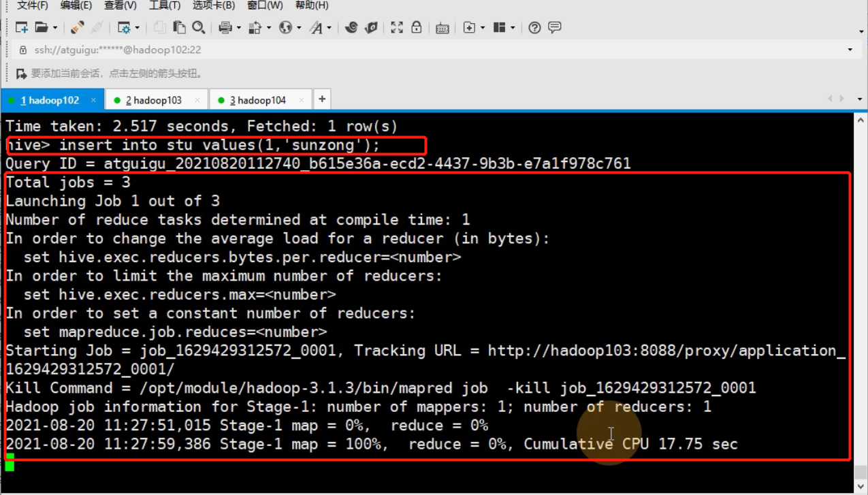This screenshot has height=495, width=868.
Task: Click the keyboard key-mapping icon
Action: (x=442, y=28)
